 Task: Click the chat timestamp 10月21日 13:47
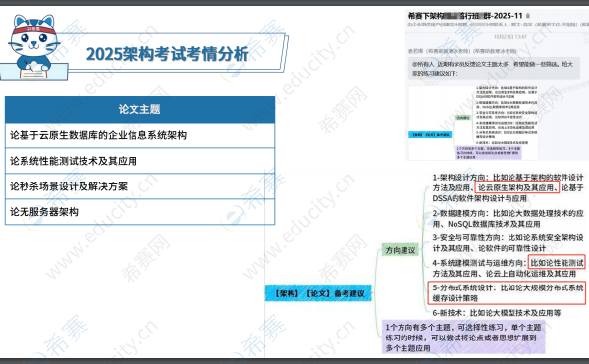(x=509, y=37)
